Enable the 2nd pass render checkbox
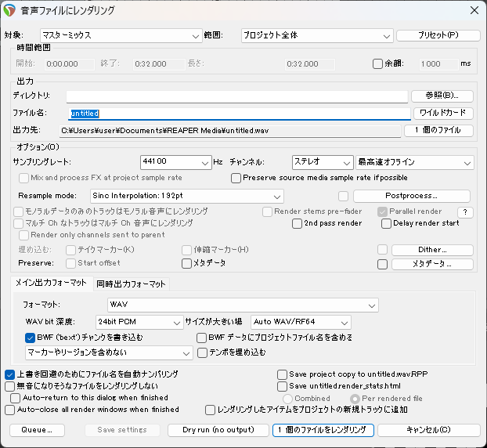The image size is (487, 448). pyautogui.click(x=298, y=223)
